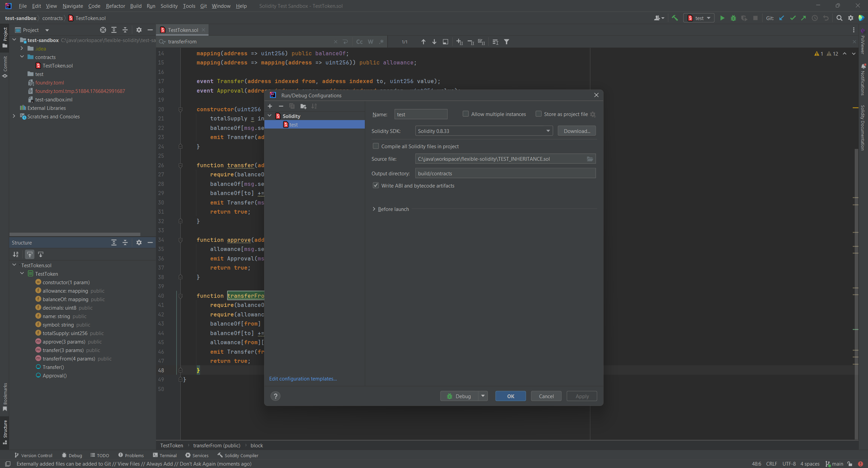Viewport: 868px width, 468px height.
Task: Remove selected configuration with minus icon
Action: (281, 106)
